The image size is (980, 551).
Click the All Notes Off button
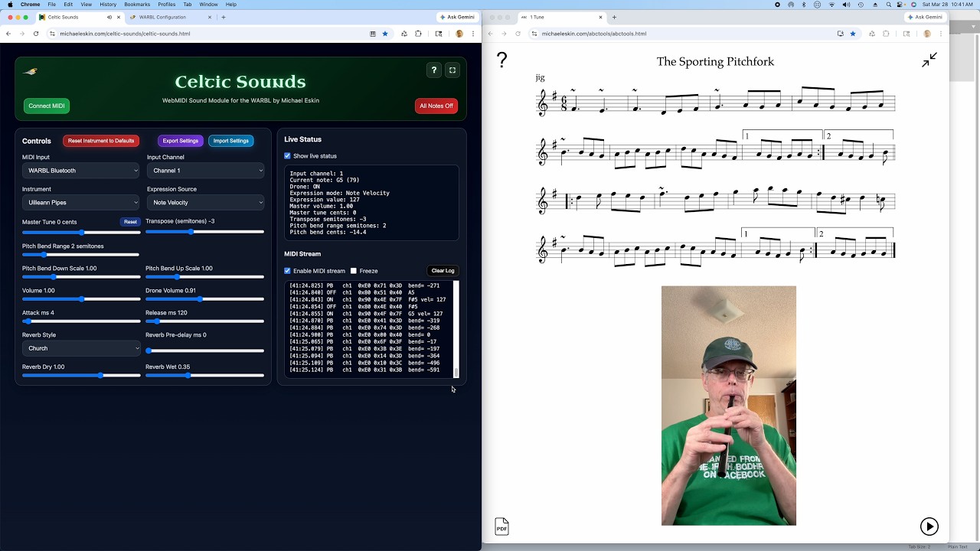coord(436,106)
